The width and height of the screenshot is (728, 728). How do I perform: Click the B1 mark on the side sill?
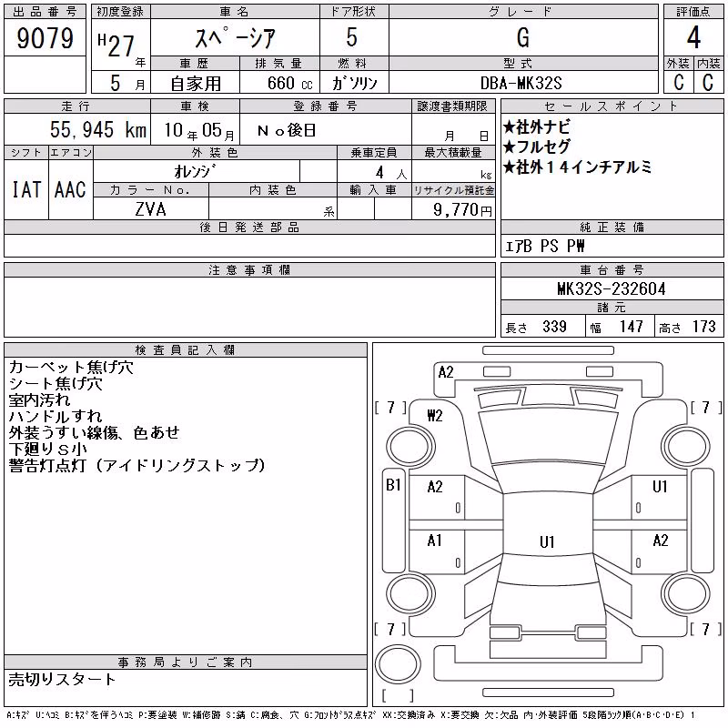pyautogui.click(x=393, y=485)
